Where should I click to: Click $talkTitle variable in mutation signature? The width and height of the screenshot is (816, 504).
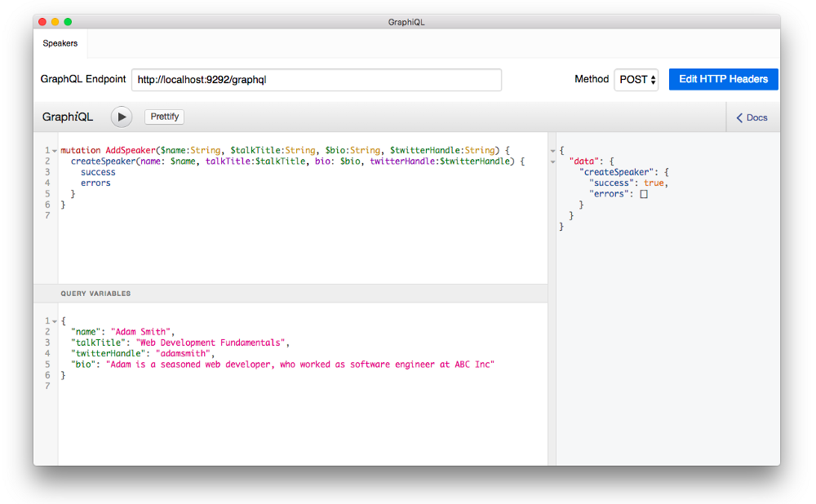click(x=255, y=150)
